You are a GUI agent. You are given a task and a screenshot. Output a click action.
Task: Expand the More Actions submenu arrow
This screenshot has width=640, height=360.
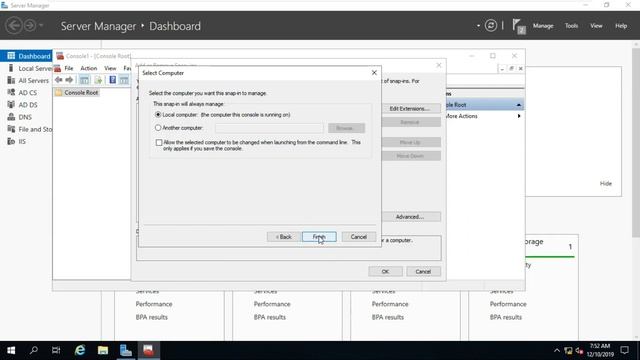[x=519, y=116]
